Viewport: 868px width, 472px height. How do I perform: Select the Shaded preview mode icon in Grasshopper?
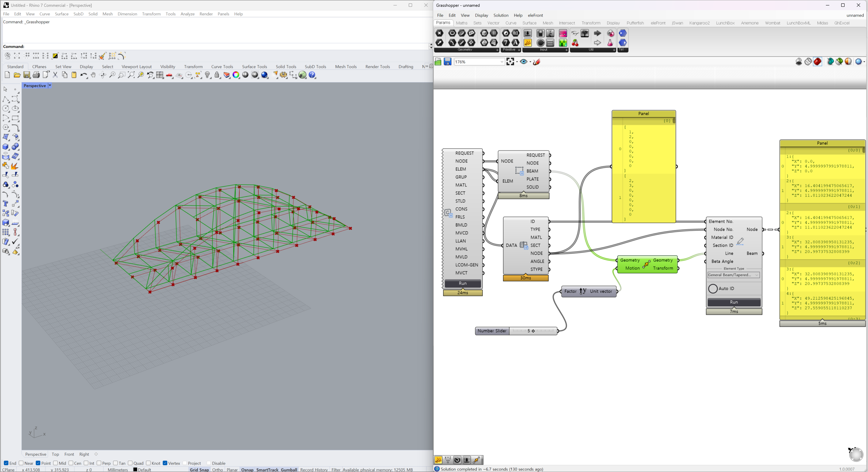tap(818, 61)
